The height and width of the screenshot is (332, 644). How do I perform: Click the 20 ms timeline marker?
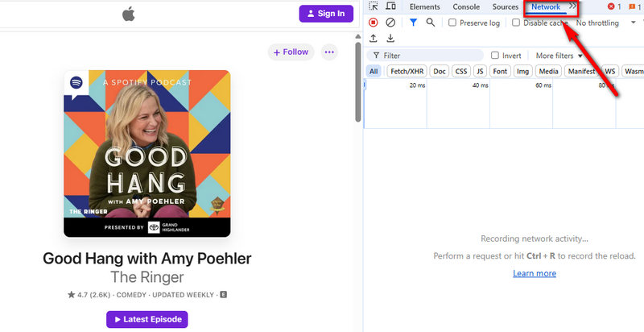tap(417, 85)
